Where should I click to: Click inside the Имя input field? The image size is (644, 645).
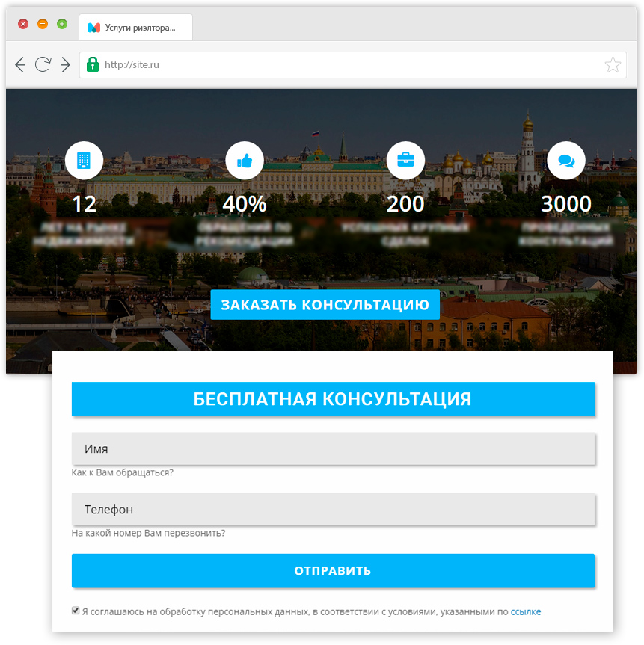tap(333, 448)
